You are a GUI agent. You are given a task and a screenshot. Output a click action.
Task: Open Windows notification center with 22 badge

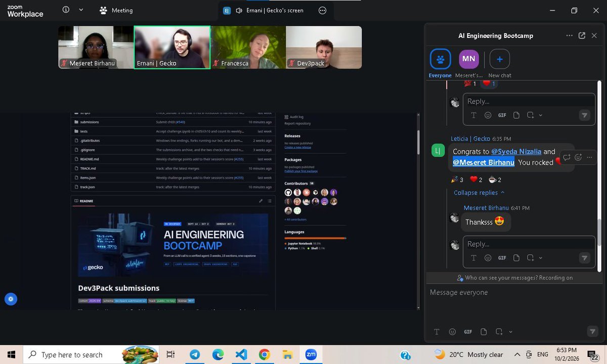(x=592, y=355)
